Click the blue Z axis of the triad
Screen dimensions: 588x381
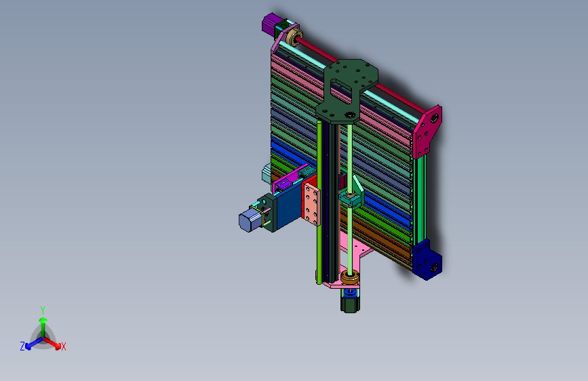(33, 344)
